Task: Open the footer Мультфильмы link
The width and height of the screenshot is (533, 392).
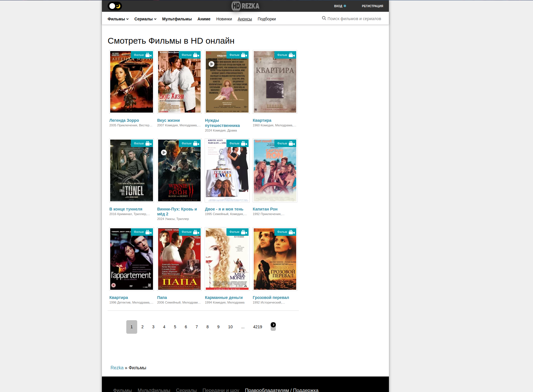Action: [x=154, y=390]
